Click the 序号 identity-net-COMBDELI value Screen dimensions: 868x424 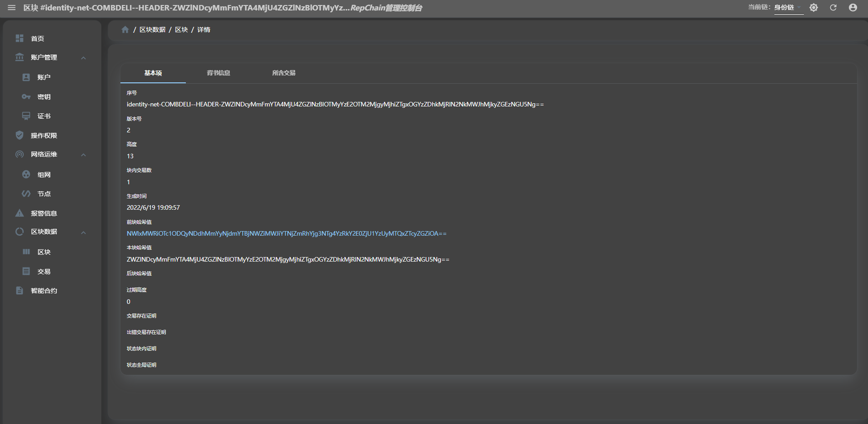pyautogui.click(x=335, y=104)
